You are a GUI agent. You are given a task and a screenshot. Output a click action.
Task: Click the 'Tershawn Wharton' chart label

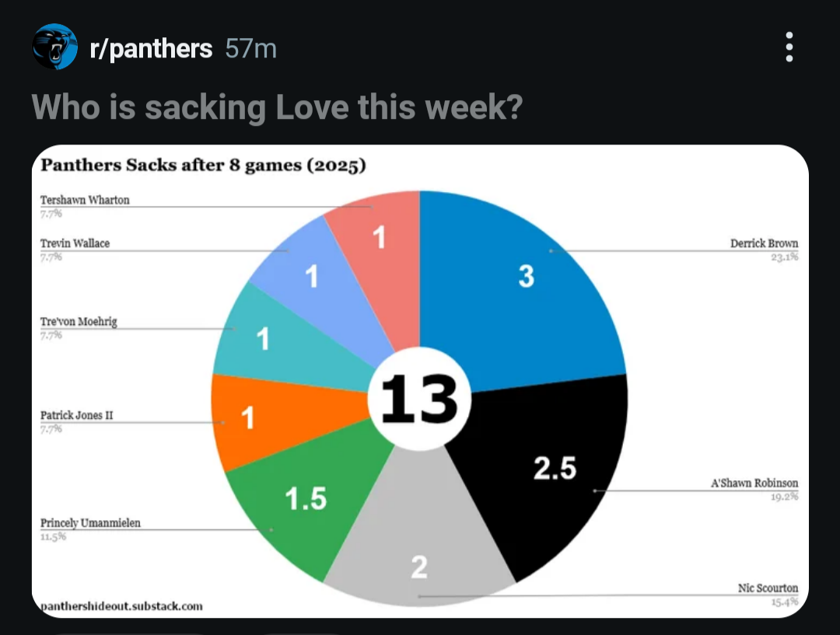(85, 200)
